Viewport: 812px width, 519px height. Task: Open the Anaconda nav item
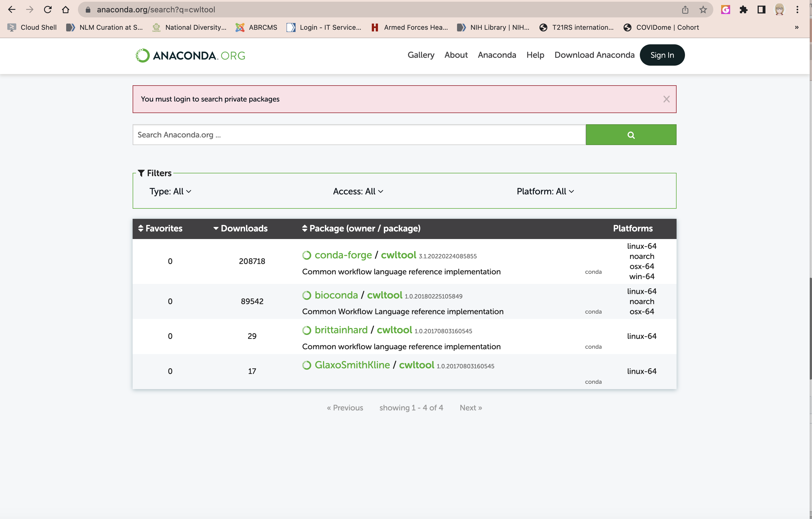(x=497, y=55)
